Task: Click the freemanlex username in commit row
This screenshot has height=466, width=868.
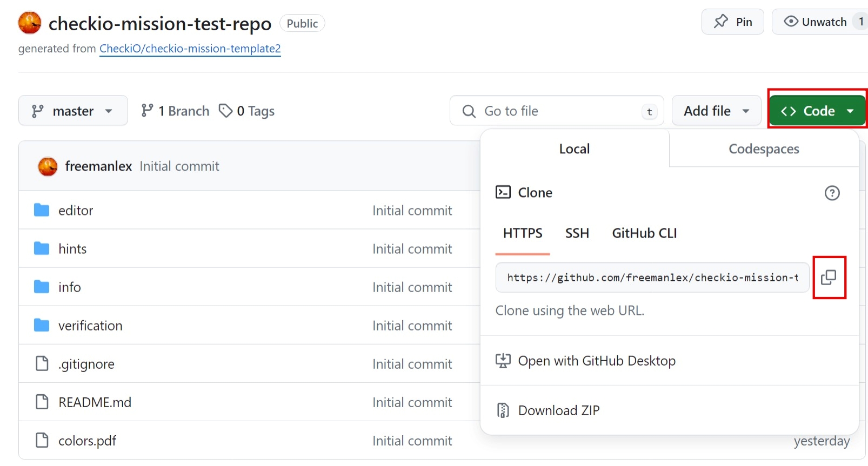Action: point(98,166)
